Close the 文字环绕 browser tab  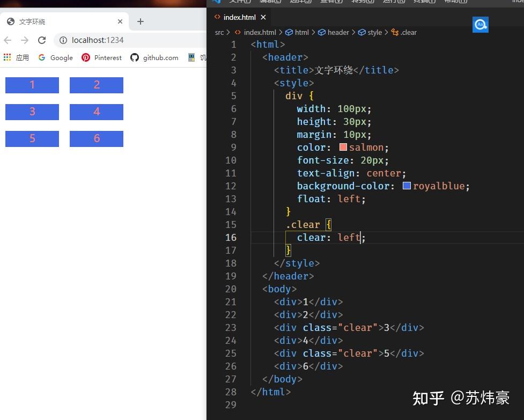120,21
